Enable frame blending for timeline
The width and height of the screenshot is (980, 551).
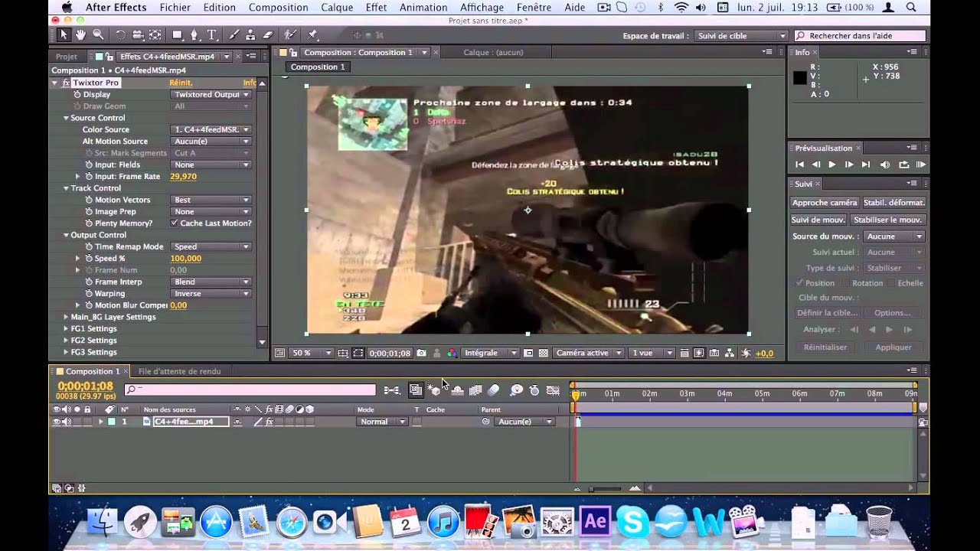coord(475,390)
